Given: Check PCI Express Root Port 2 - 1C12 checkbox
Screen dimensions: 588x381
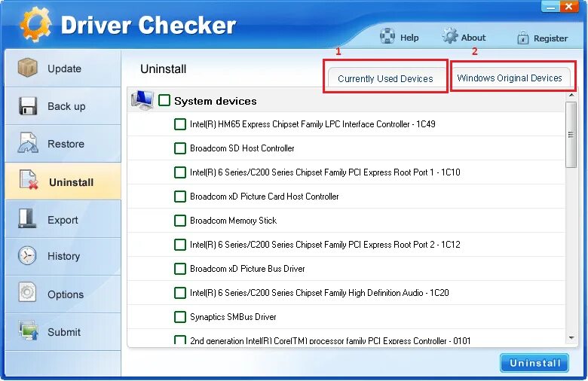Looking at the screenshot, I should click(180, 245).
